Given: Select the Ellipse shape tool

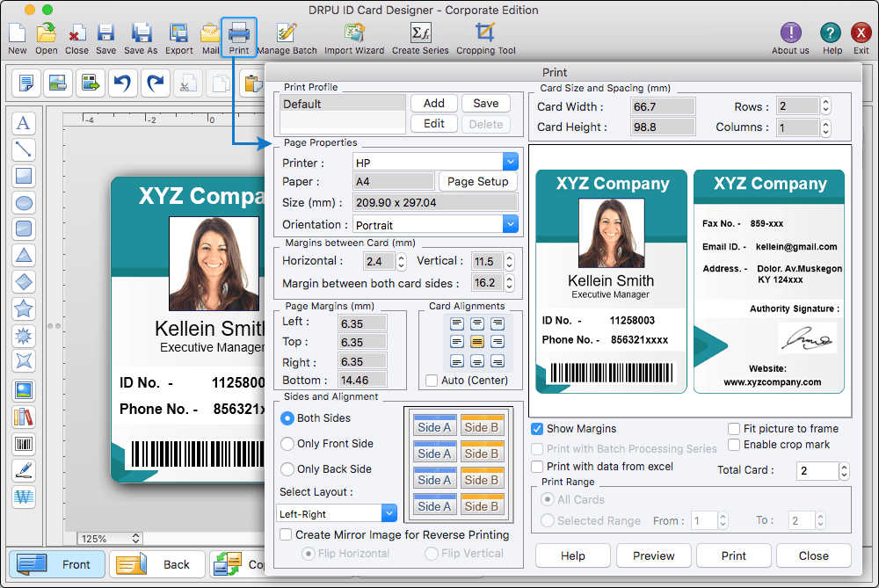Looking at the screenshot, I should click(x=24, y=203).
